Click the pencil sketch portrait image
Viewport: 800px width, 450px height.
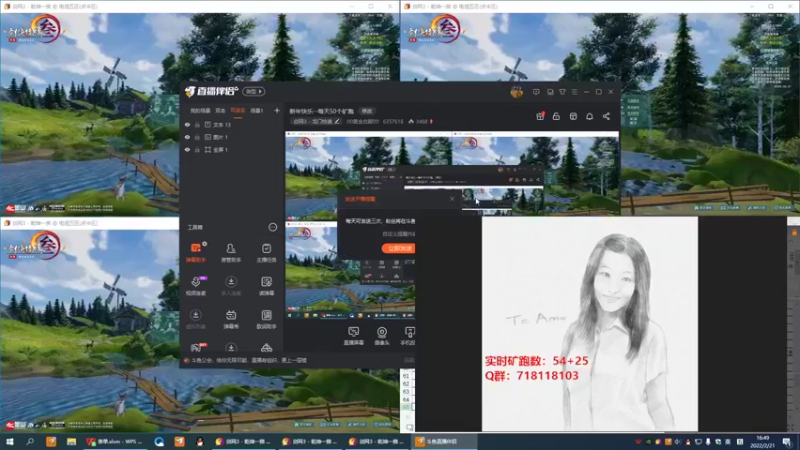pyautogui.click(x=590, y=323)
